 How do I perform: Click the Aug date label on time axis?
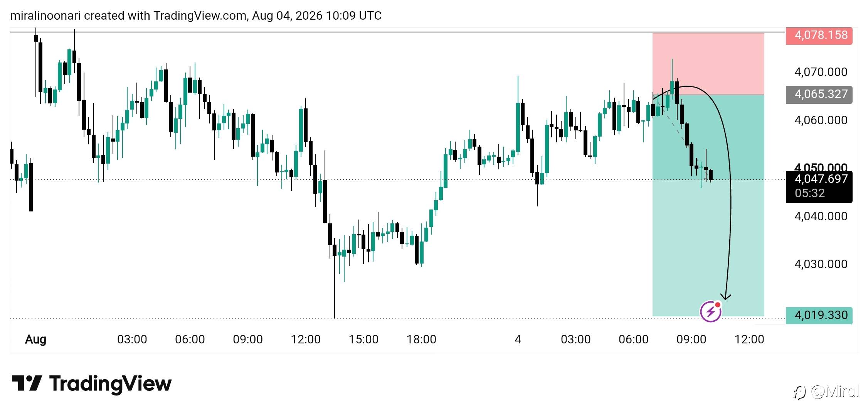click(35, 340)
